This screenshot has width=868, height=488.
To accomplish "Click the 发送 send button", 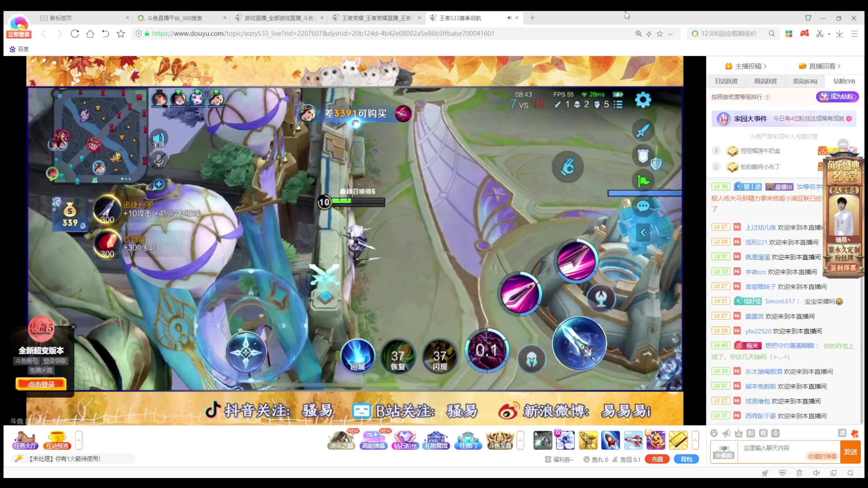I will pyautogui.click(x=850, y=451).
